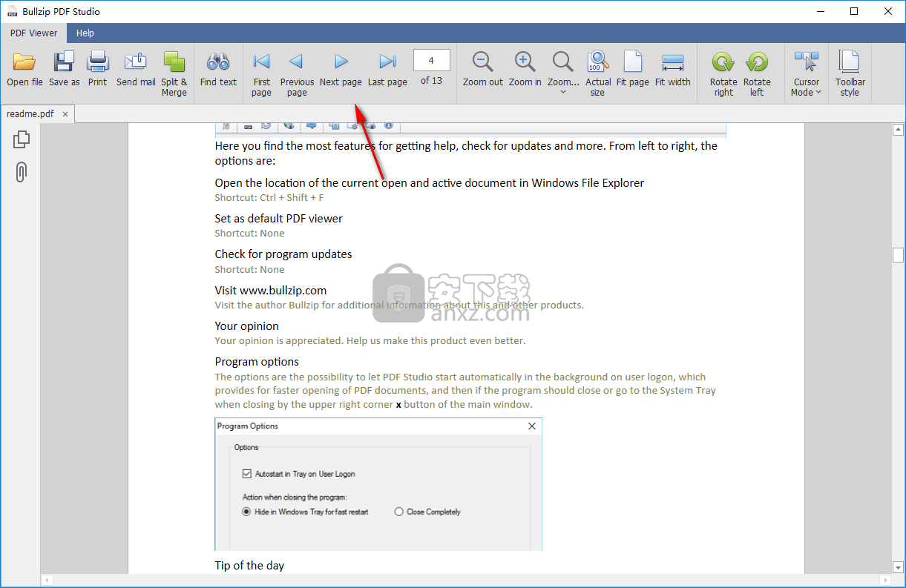906x588 pixels.
Task: Print the document using Print icon
Action: 97,62
